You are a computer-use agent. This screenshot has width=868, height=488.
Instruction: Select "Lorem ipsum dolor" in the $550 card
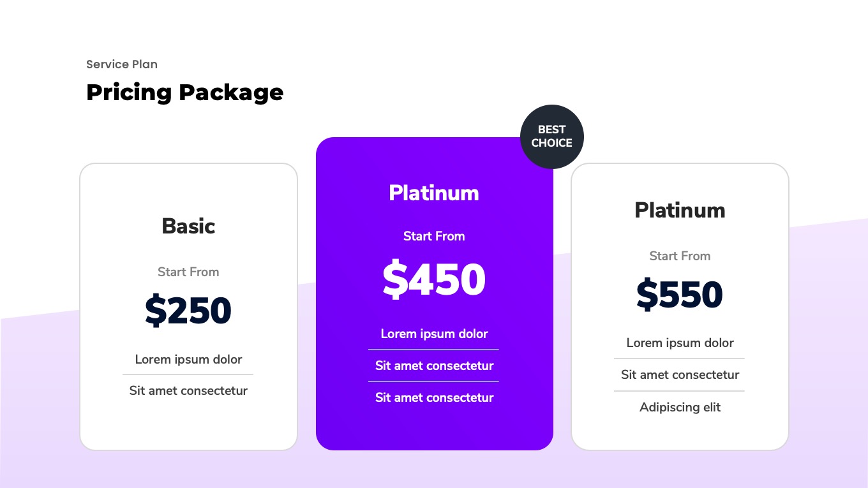pos(680,343)
